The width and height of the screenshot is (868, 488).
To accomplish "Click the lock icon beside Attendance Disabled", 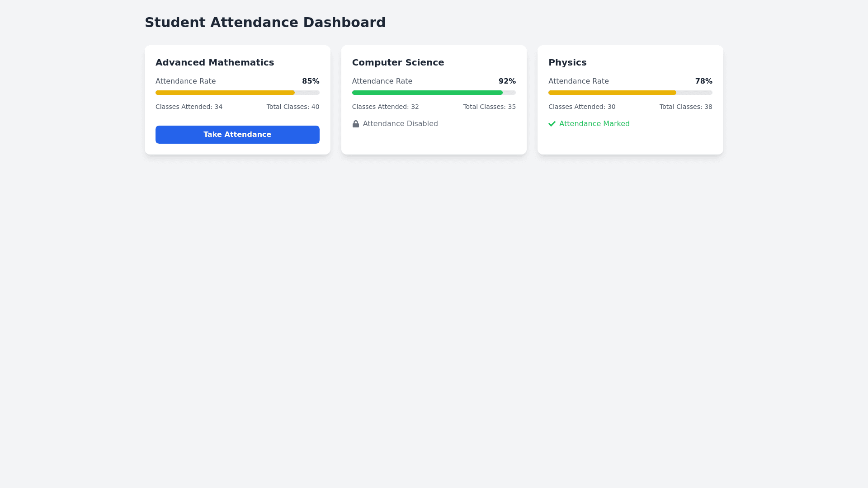I will pyautogui.click(x=356, y=124).
